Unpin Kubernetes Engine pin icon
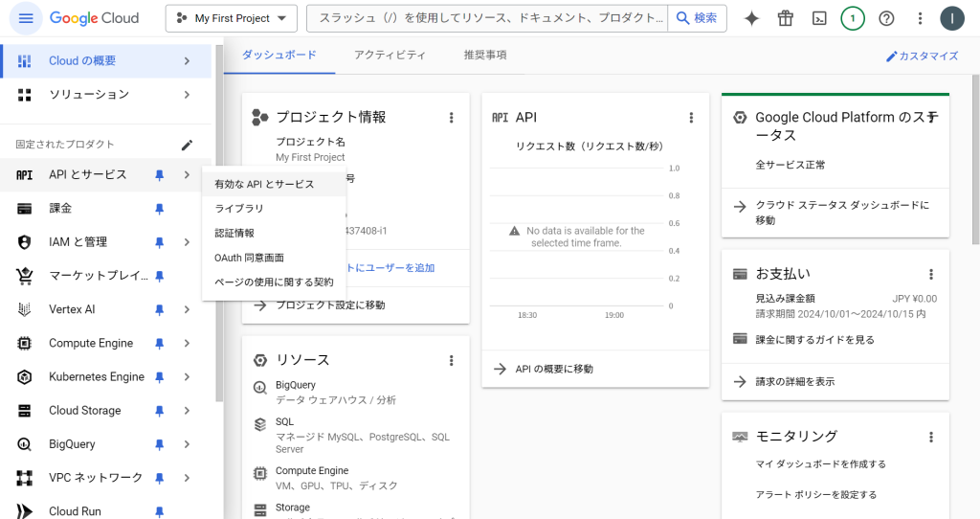980x519 pixels. pos(160,377)
